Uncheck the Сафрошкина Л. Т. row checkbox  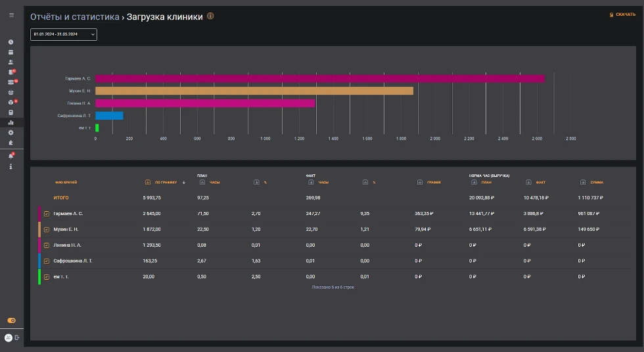[x=47, y=261]
